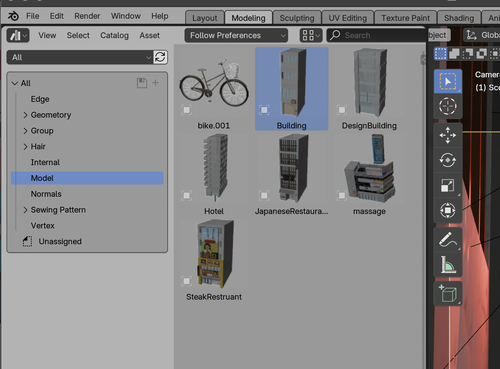Open the Catalog menu in asset browser
The width and height of the screenshot is (500, 369).
click(114, 35)
